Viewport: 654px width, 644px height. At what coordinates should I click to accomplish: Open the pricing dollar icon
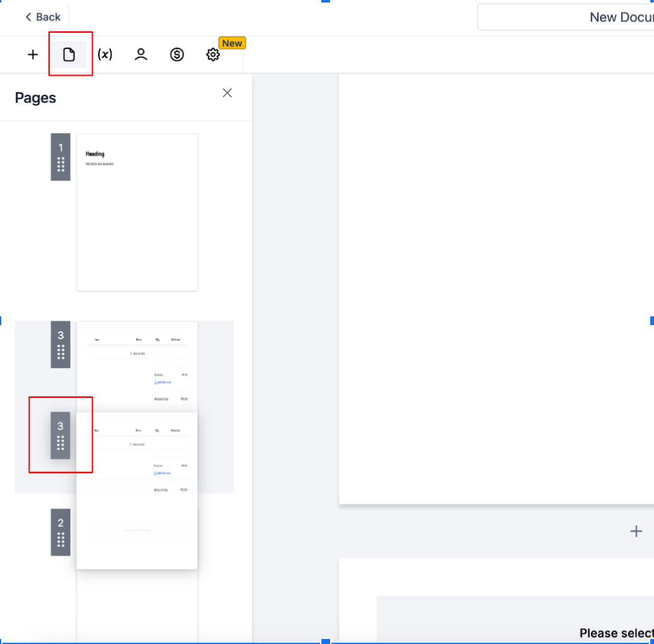pyautogui.click(x=176, y=54)
